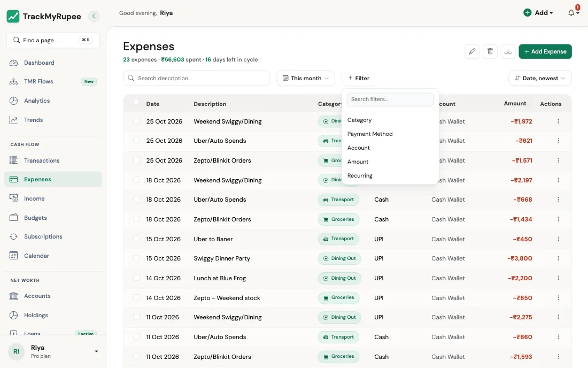This screenshot has width=588, height=368.
Task: Open the Income page
Action: pos(53,198)
